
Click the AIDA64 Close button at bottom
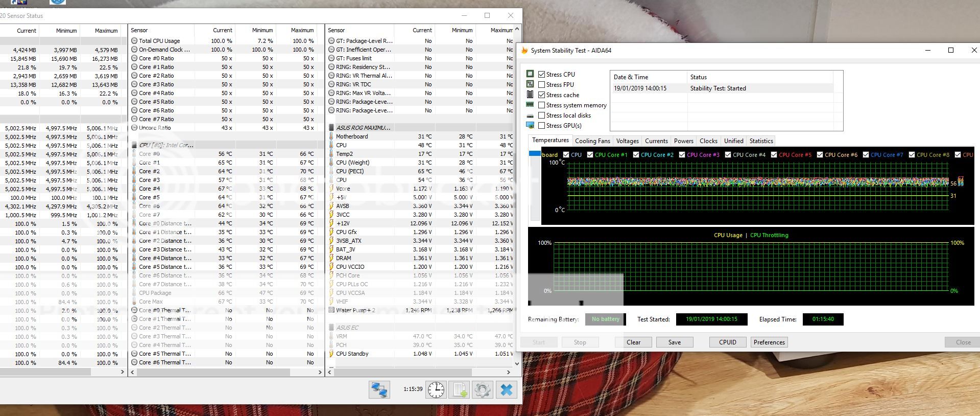tap(963, 342)
